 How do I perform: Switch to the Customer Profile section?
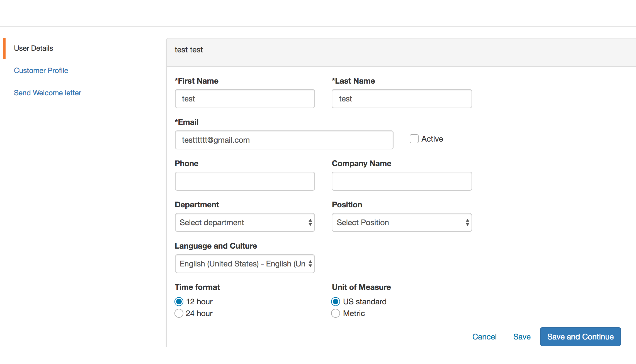point(41,71)
